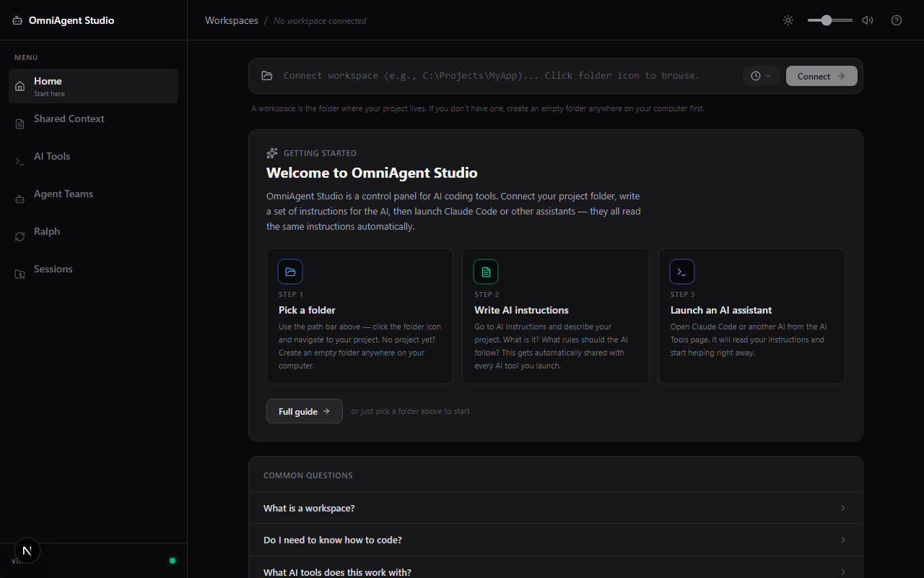Go to Agent Teams in the sidebar
924x578 pixels.
tap(94, 199)
